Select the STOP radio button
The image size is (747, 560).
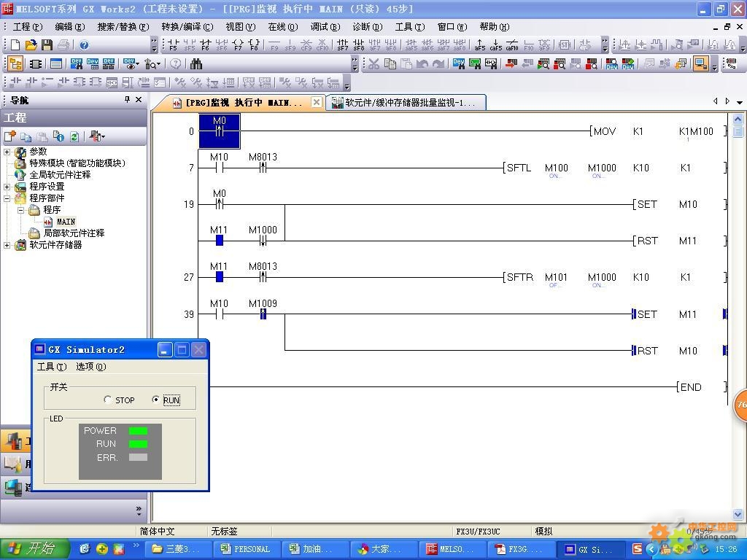[108, 400]
